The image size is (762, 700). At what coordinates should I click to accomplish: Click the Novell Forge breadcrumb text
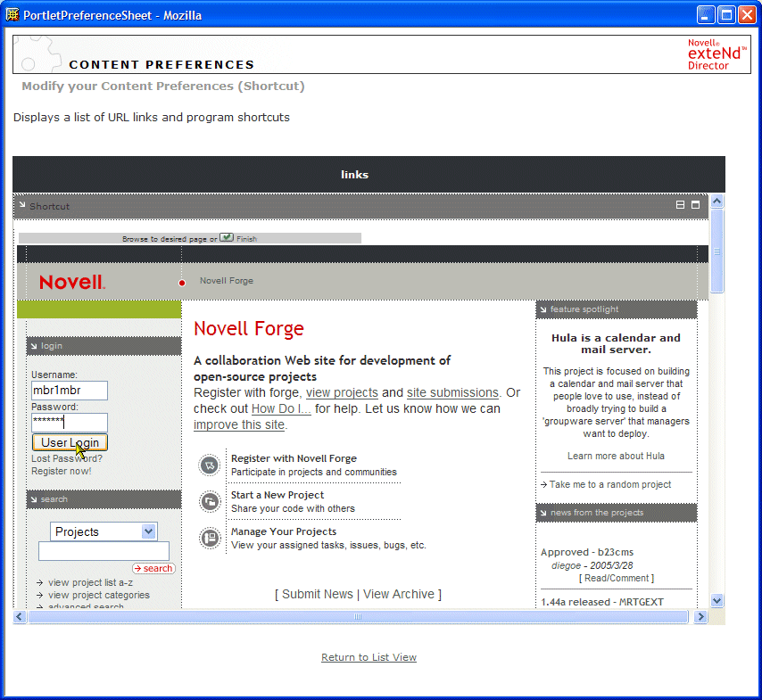[227, 281]
